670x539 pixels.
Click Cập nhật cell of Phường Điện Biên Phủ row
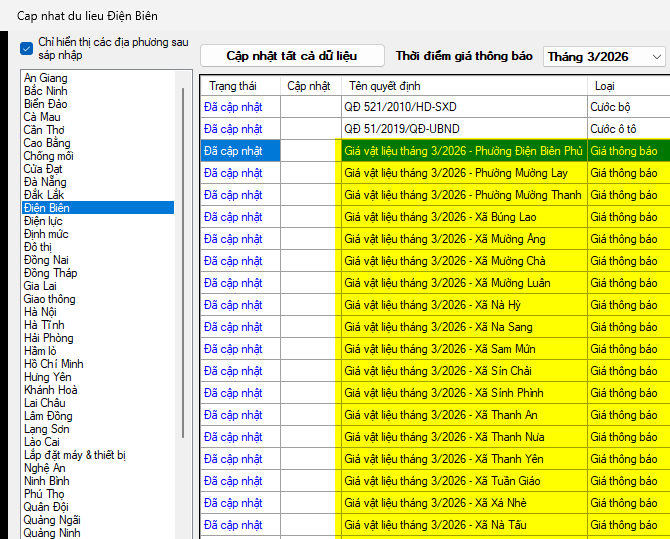point(310,151)
